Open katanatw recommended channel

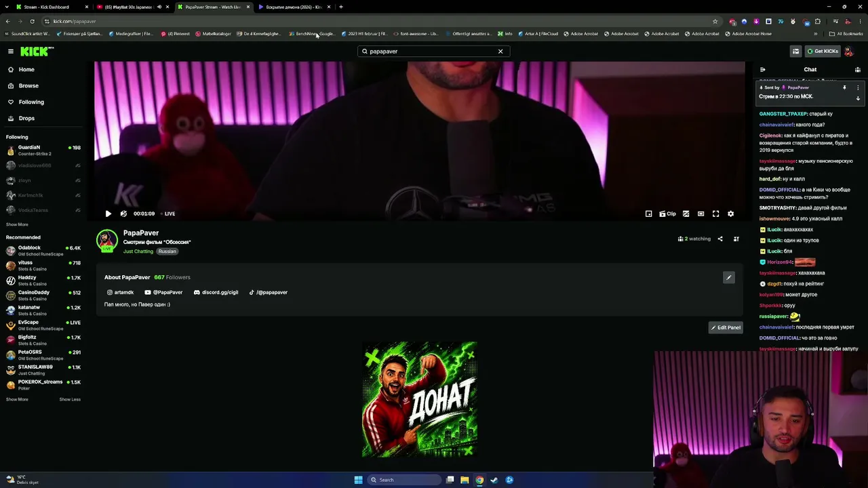pyautogui.click(x=43, y=310)
